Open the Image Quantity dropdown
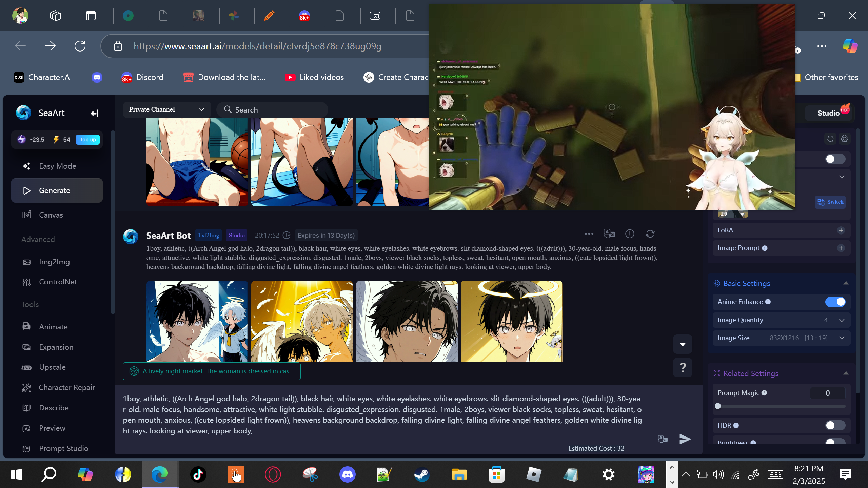The image size is (868, 488). [781, 320]
